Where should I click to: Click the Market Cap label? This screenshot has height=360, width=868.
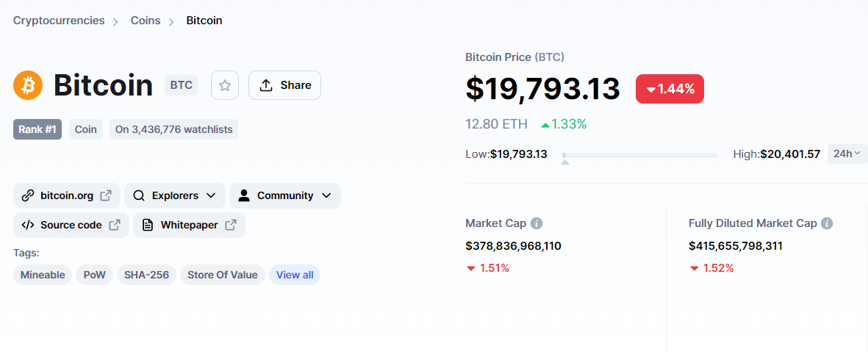tap(495, 223)
